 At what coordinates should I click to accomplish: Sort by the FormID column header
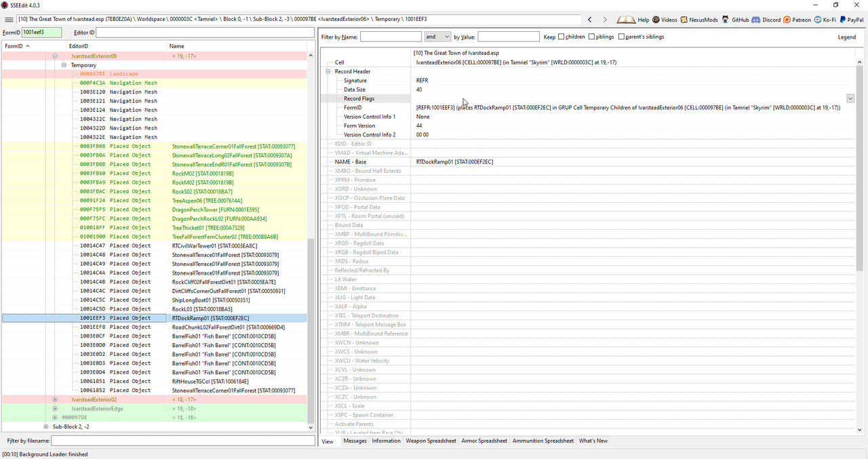pyautogui.click(x=34, y=45)
